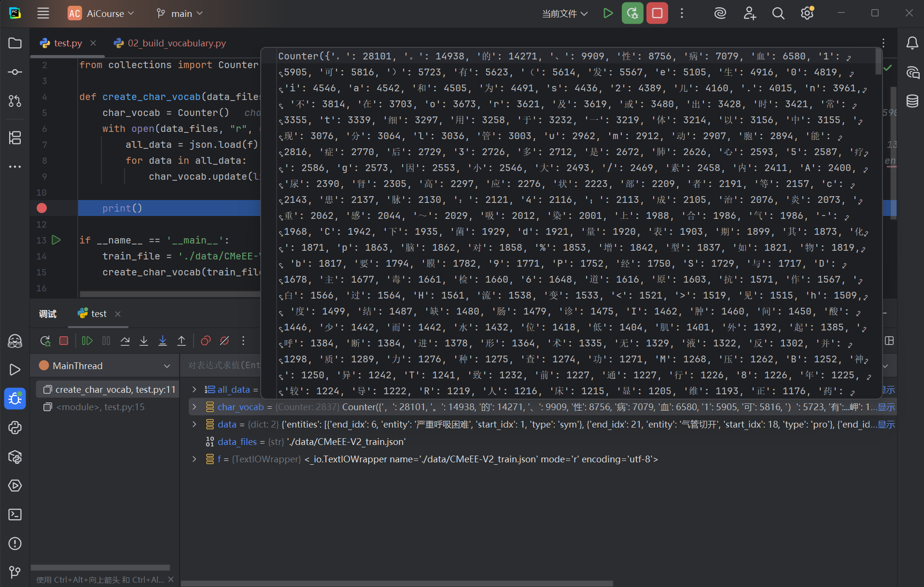
Task: Stop the running debug session in title bar
Action: [x=657, y=14]
